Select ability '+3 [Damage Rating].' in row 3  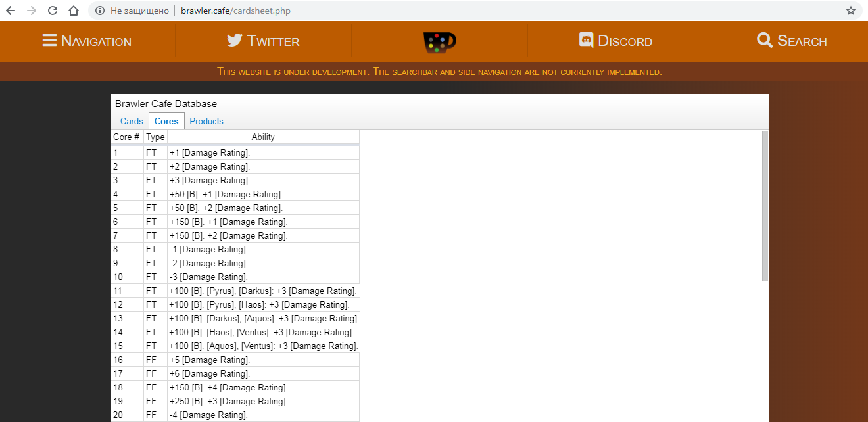263,180
